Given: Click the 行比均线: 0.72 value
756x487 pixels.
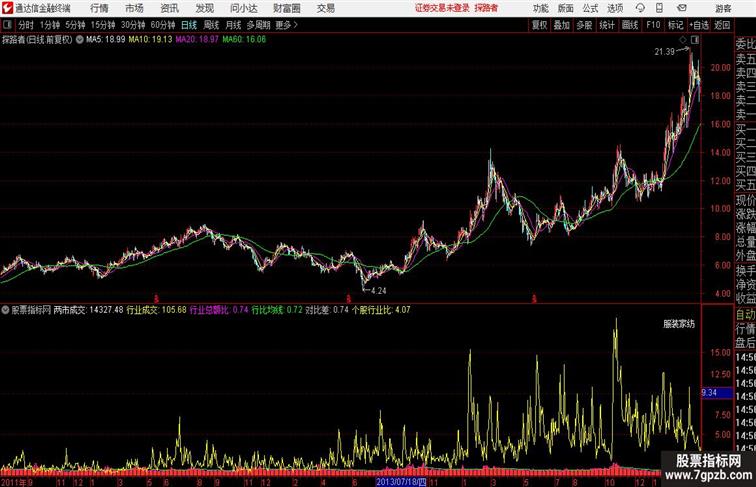Looking at the screenshot, I should pyautogui.click(x=277, y=310).
